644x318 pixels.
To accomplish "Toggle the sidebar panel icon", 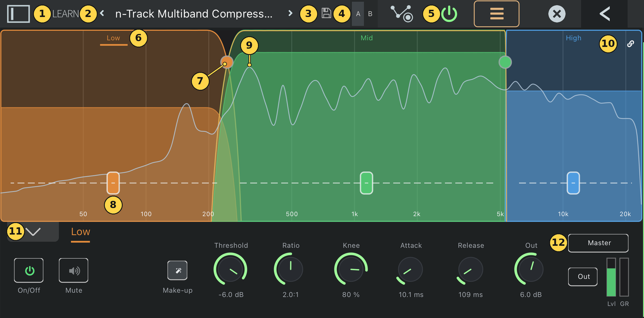I will [x=18, y=14].
